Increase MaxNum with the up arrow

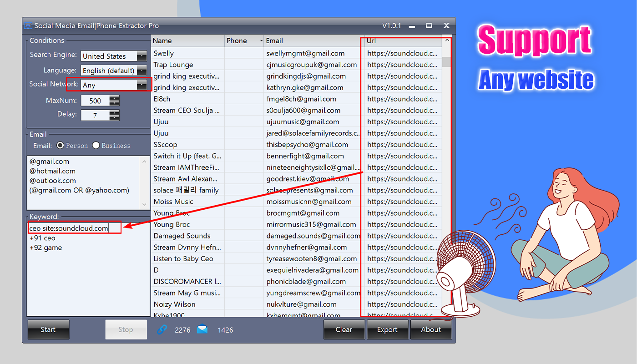(x=114, y=98)
